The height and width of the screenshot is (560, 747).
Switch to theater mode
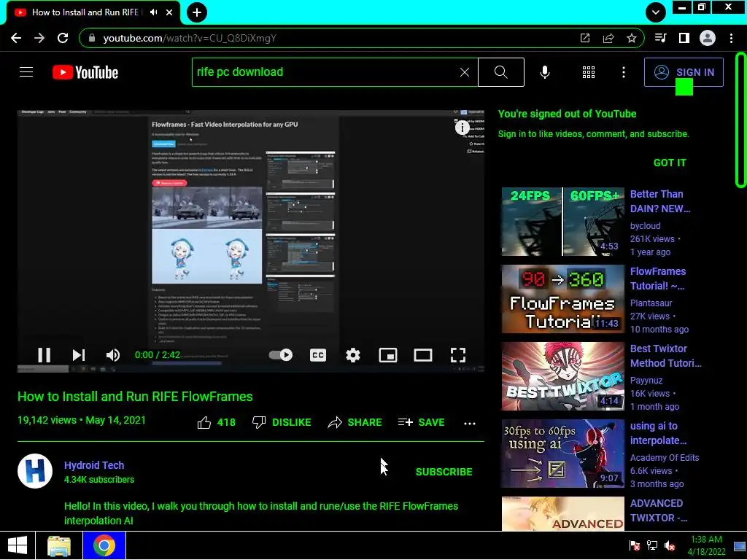pyautogui.click(x=423, y=355)
